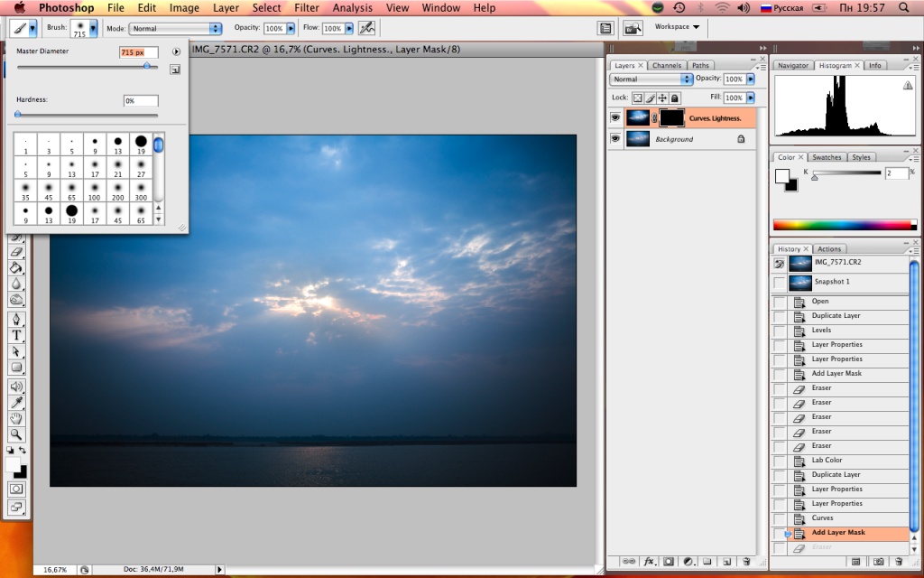This screenshot has height=578, width=924.
Task: Click the layer styles fx icon
Action: click(x=648, y=562)
